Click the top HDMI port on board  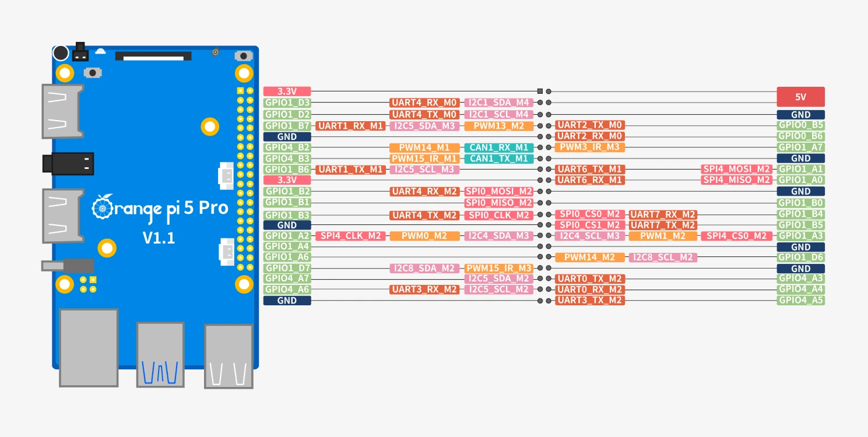pyautogui.click(x=62, y=111)
